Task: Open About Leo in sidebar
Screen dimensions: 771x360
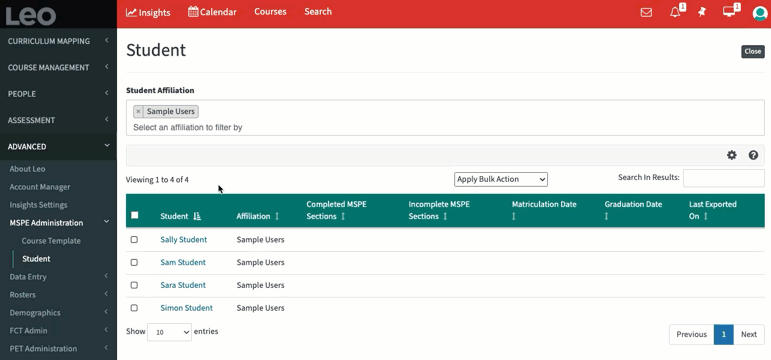Action: pyautogui.click(x=28, y=169)
